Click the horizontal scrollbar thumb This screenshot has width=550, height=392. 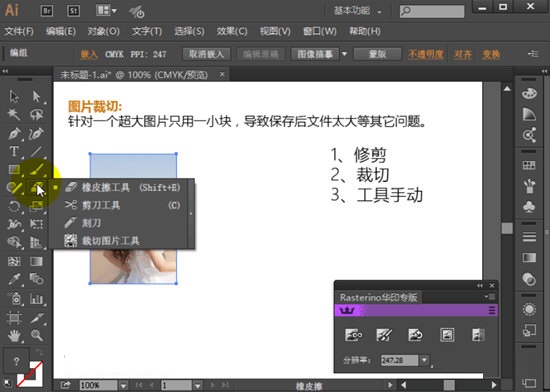click(449, 385)
